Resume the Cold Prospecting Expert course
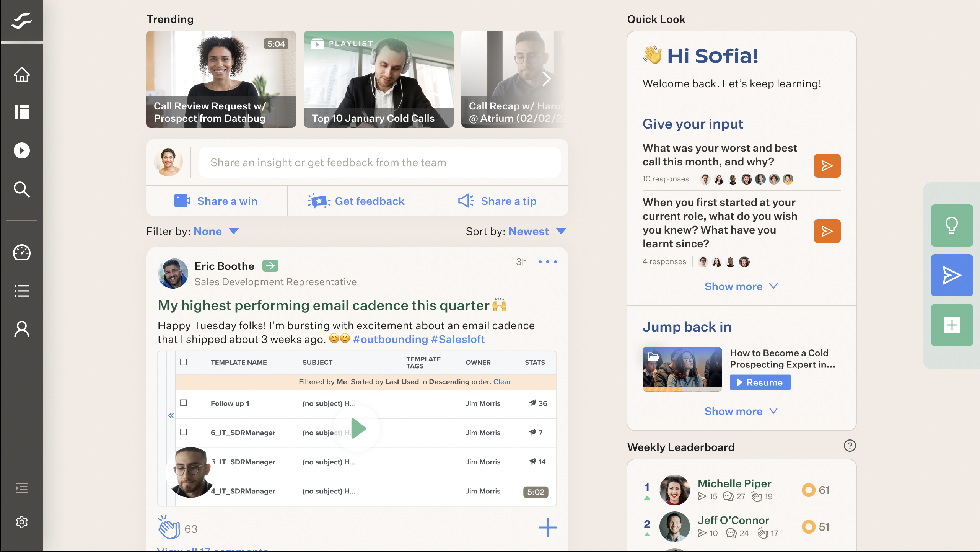 click(760, 382)
